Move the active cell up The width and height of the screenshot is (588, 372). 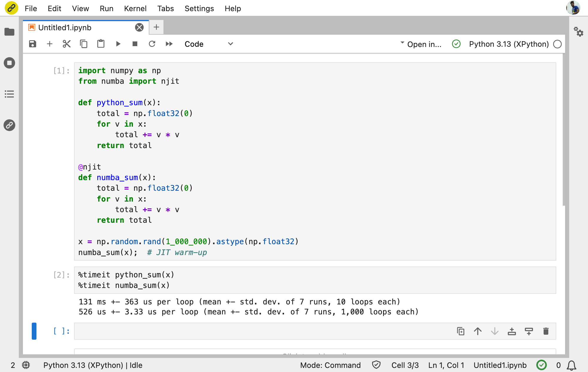[x=478, y=331]
